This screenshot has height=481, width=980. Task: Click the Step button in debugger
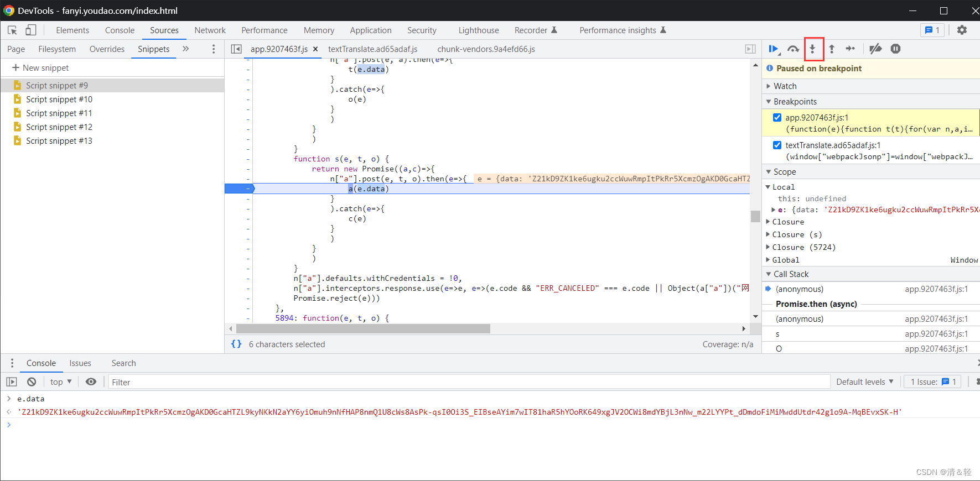(x=851, y=49)
